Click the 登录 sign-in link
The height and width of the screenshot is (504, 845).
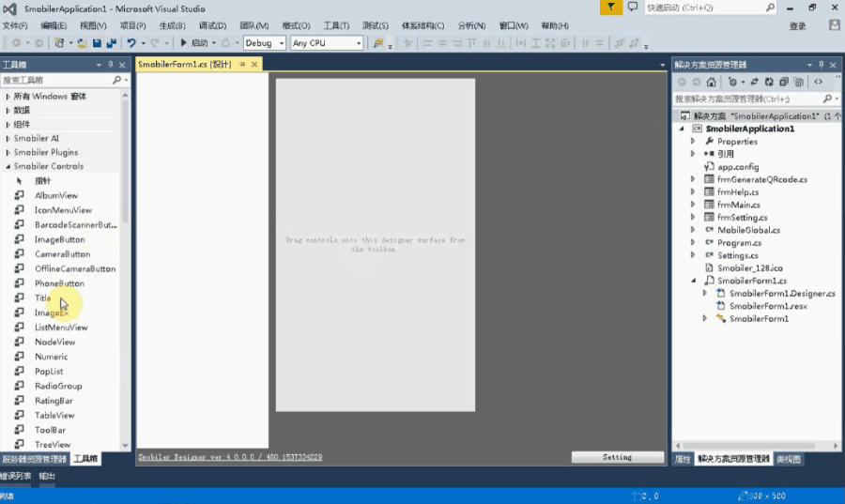point(797,26)
